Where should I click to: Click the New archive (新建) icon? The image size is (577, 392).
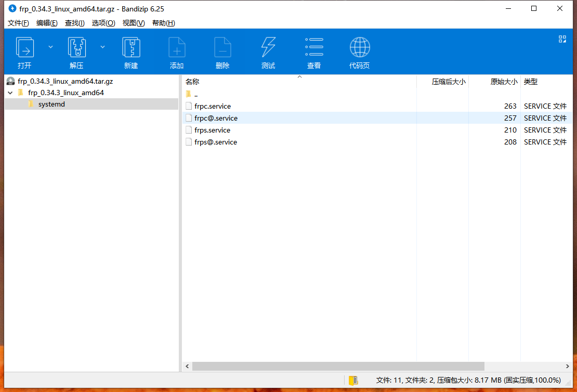(x=131, y=48)
